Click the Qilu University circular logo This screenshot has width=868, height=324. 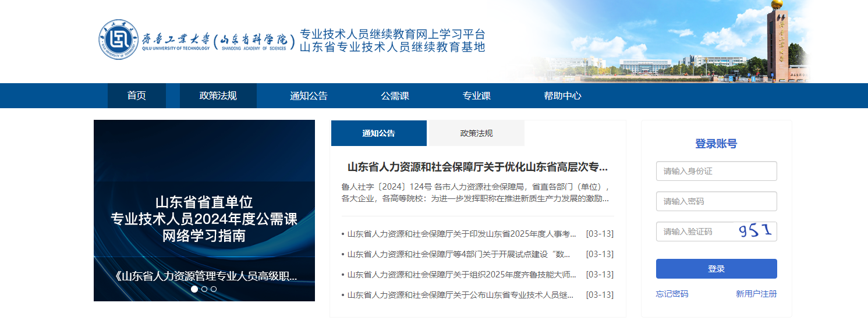[x=119, y=40]
